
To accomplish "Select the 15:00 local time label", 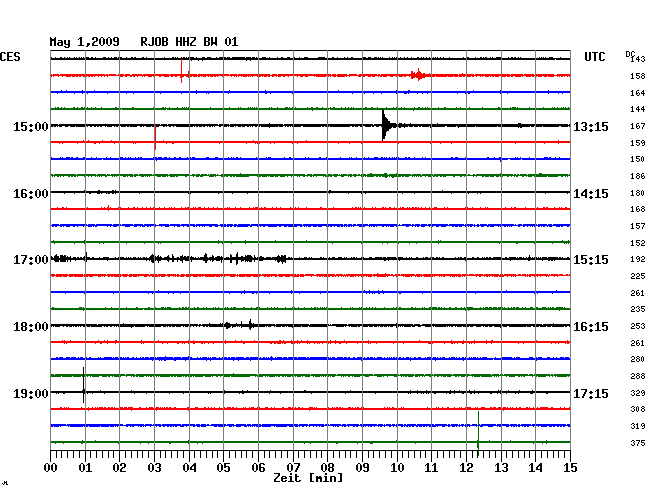I will pyautogui.click(x=31, y=126).
